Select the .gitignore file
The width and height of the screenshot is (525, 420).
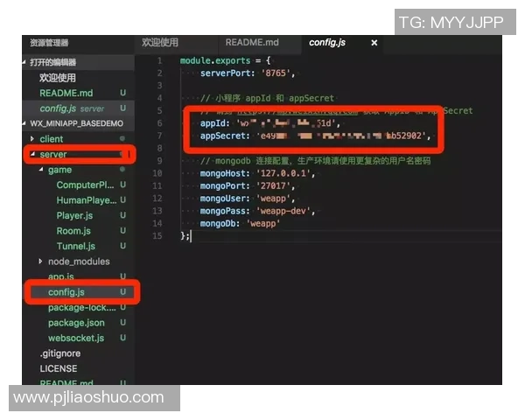point(59,353)
